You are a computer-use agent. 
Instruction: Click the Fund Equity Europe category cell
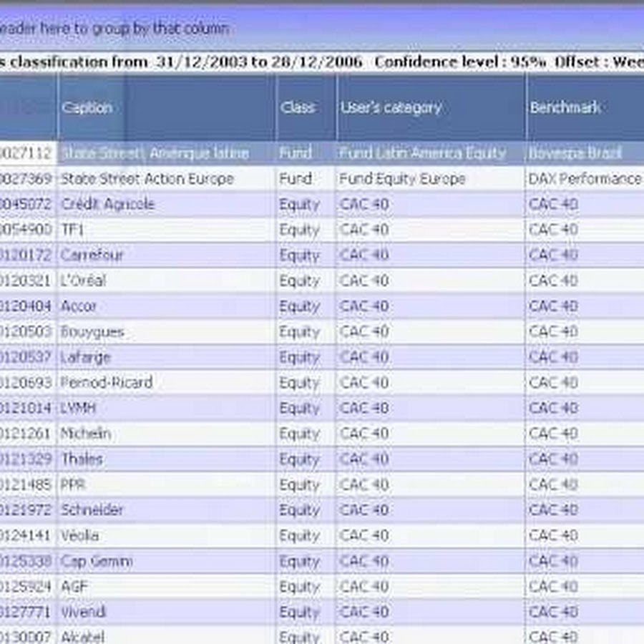[403, 179]
